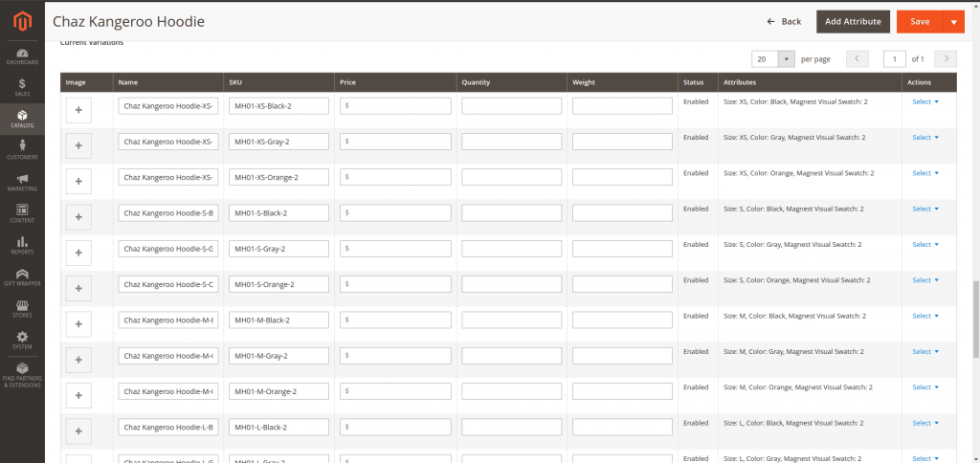The image size is (980, 463).
Task: Click the Quantity field for MH01-XS-Orange-2
Action: coord(511,178)
